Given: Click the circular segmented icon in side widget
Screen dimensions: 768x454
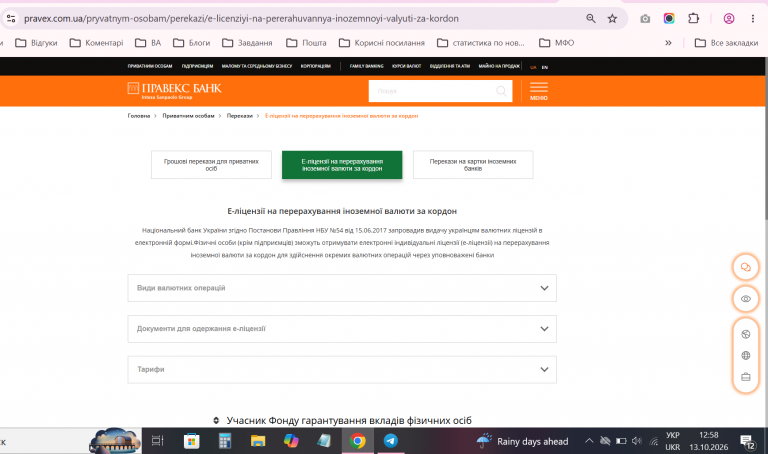Looking at the screenshot, I should click(745, 335).
